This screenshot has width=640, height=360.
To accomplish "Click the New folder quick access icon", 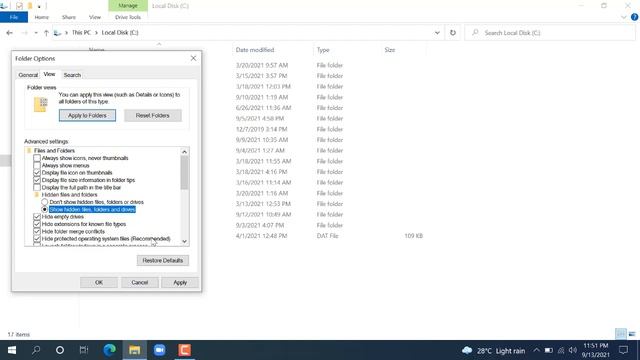I will [30, 6].
